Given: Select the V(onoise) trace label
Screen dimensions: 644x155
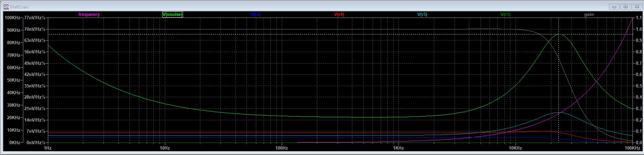Looking at the screenshot, I should (172, 15).
